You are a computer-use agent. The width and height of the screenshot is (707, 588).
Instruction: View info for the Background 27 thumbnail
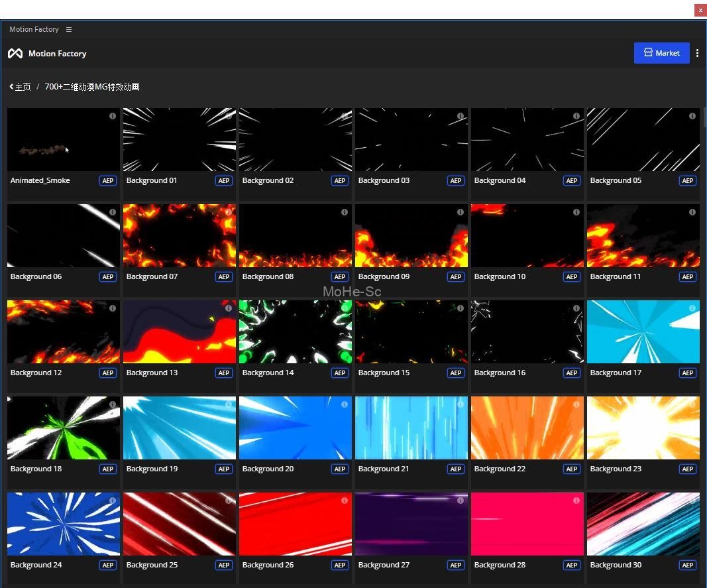pyautogui.click(x=461, y=500)
